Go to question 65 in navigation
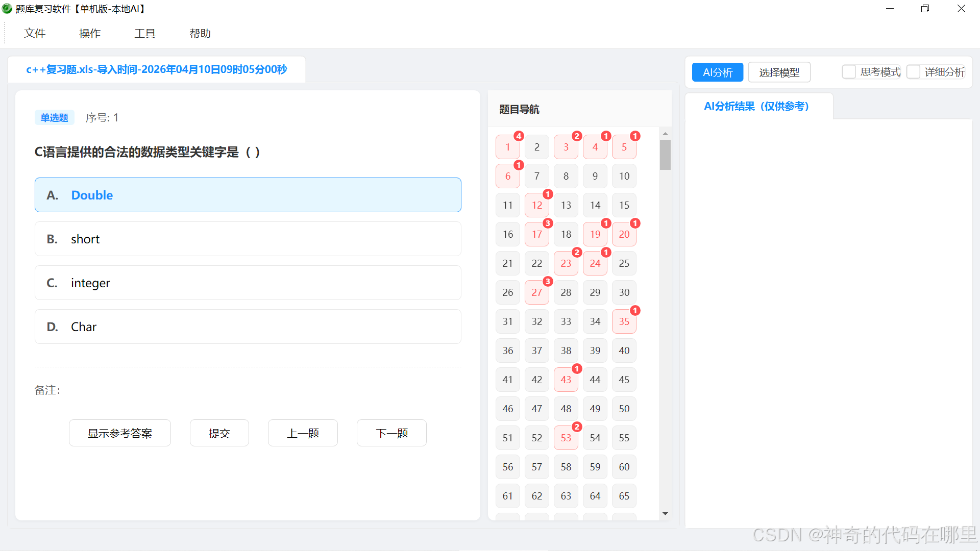 [x=624, y=496]
